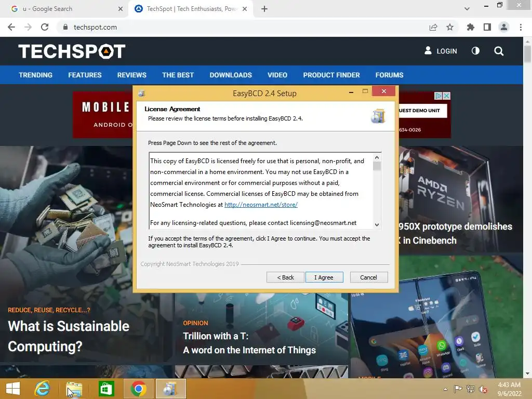Click the TechSpot logo

tap(72, 51)
